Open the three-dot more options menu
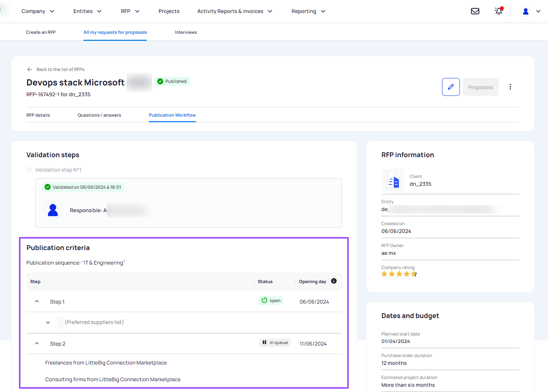This screenshot has width=548, height=392. coord(510,87)
